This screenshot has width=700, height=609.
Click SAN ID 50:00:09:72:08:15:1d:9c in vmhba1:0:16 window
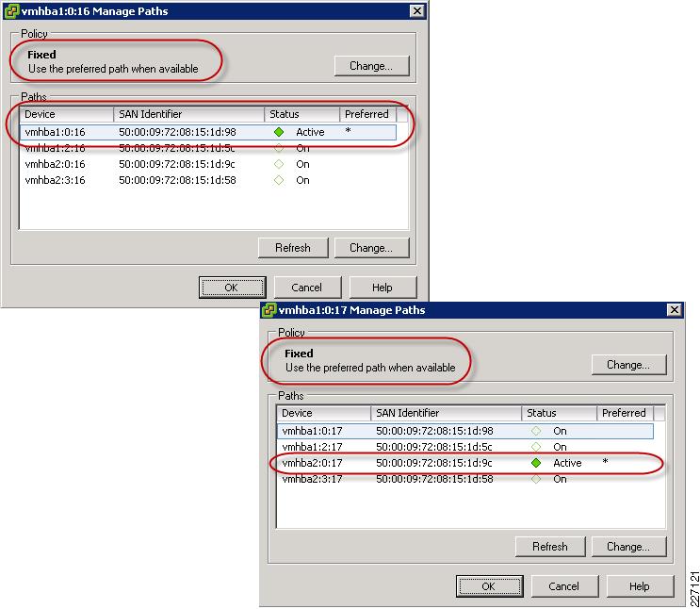pos(177,164)
